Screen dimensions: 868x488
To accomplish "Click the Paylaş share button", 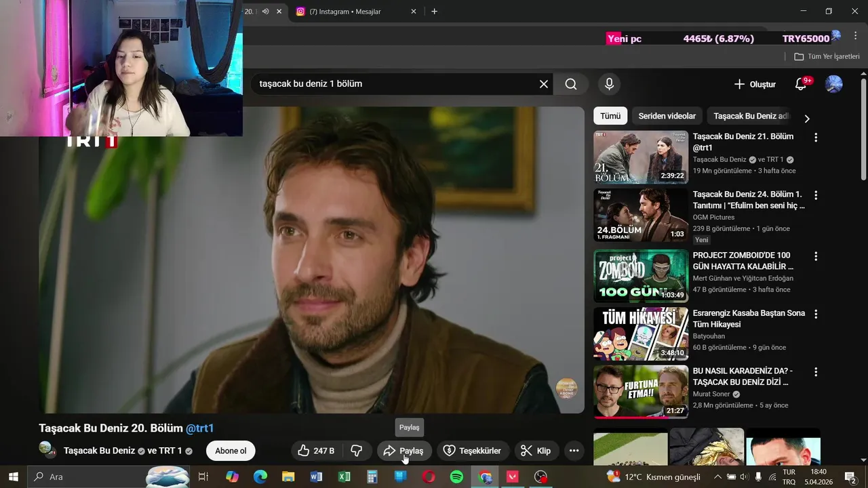I will tap(403, 451).
